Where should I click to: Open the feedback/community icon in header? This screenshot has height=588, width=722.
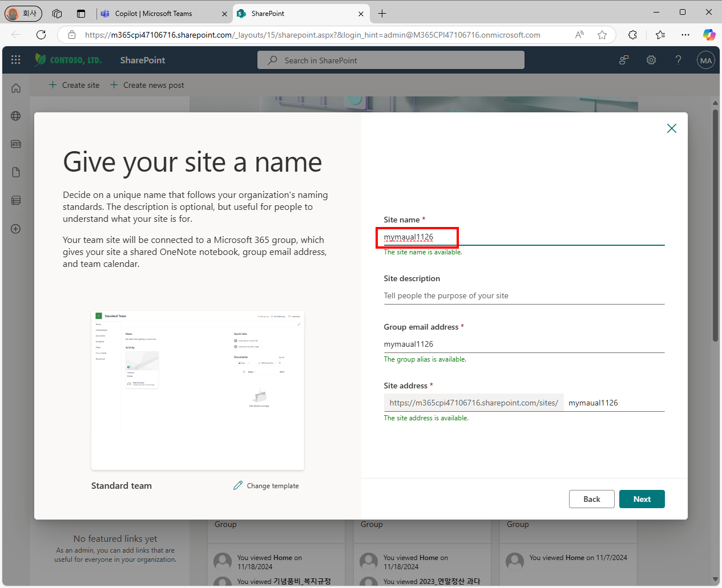(624, 60)
